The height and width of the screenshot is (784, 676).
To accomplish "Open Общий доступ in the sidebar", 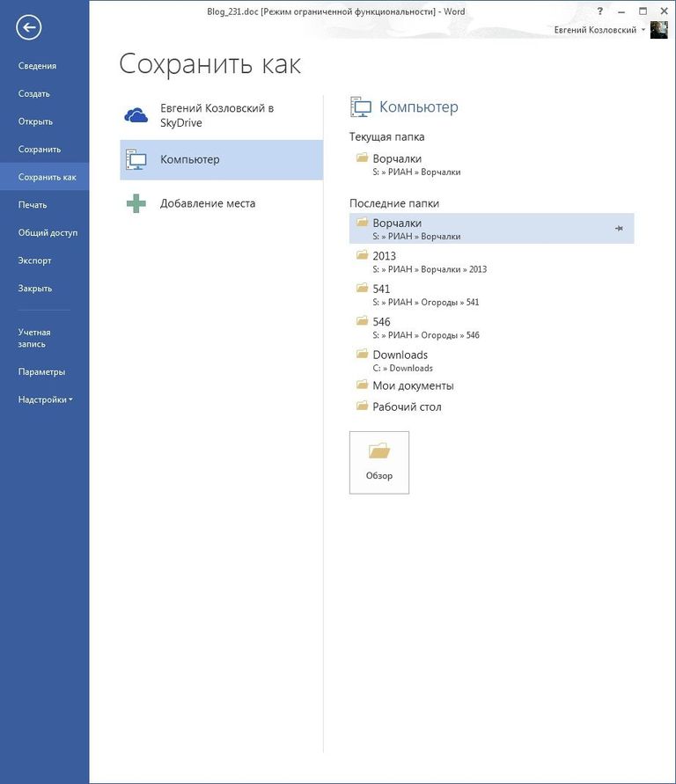I will 48,232.
